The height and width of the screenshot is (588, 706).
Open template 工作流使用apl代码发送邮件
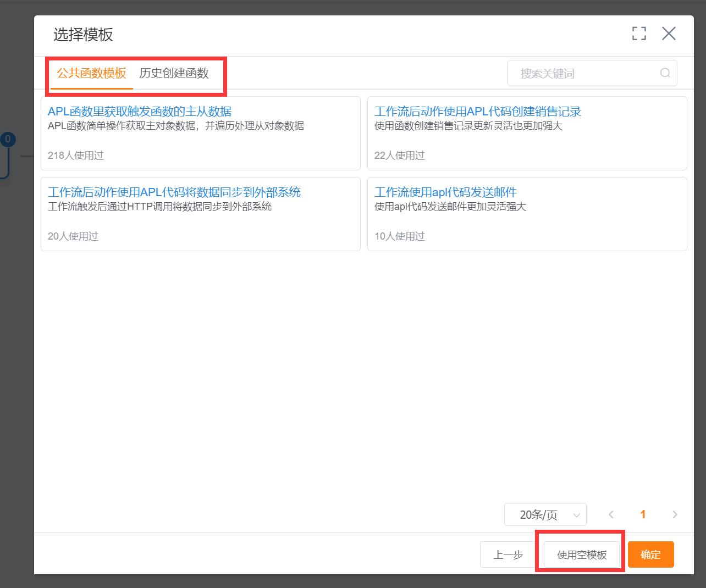click(445, 192)
